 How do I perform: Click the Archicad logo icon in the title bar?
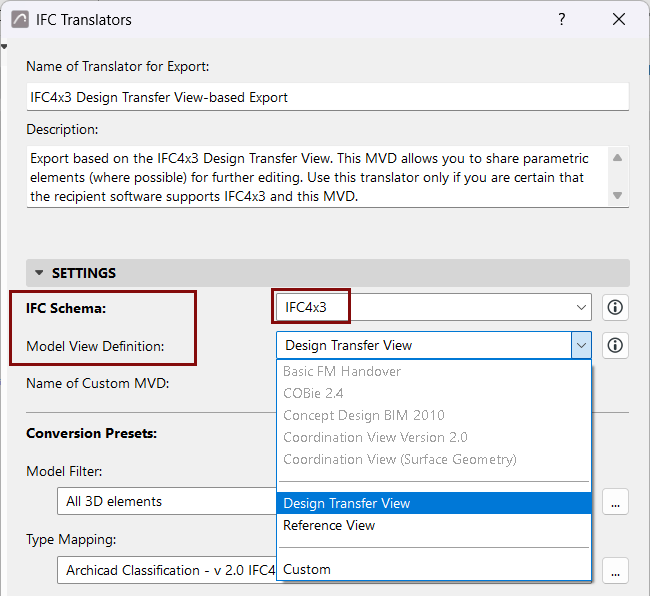[x=20, y=19]
